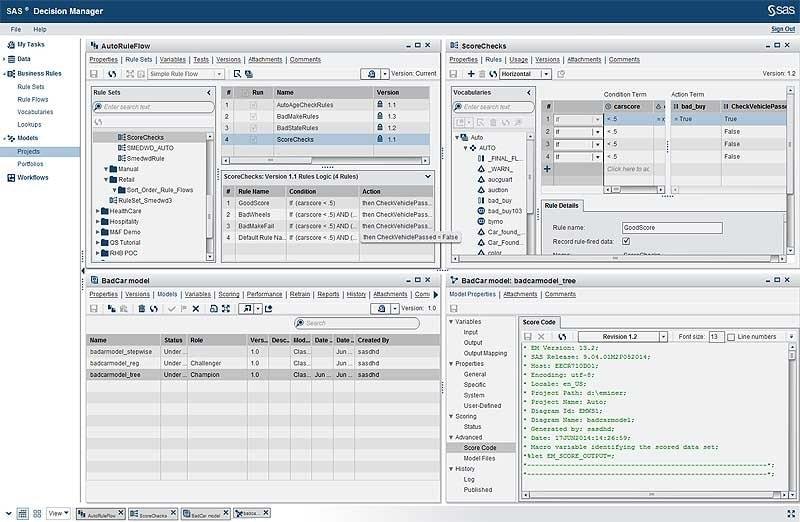Select the Model Files item under Advanced
Viewport: 800px width, 522px height.
479,458
